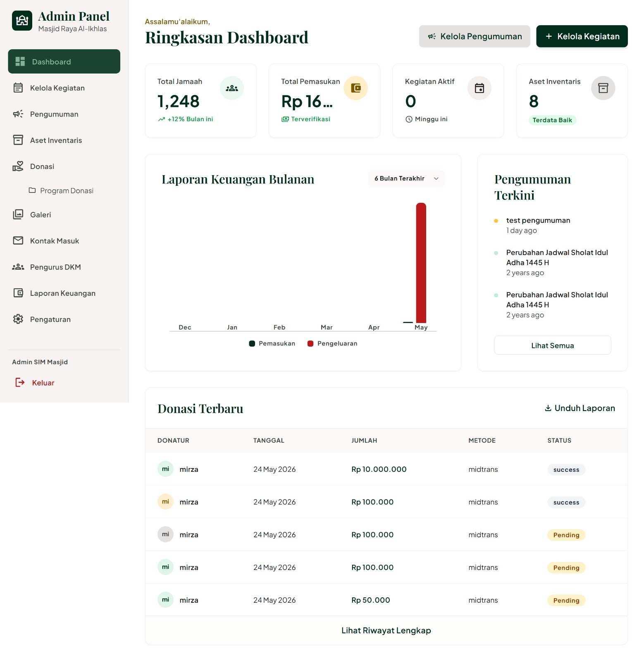
Task: Click the mosque logo icon in sidebar header
Action: point(22,21)
